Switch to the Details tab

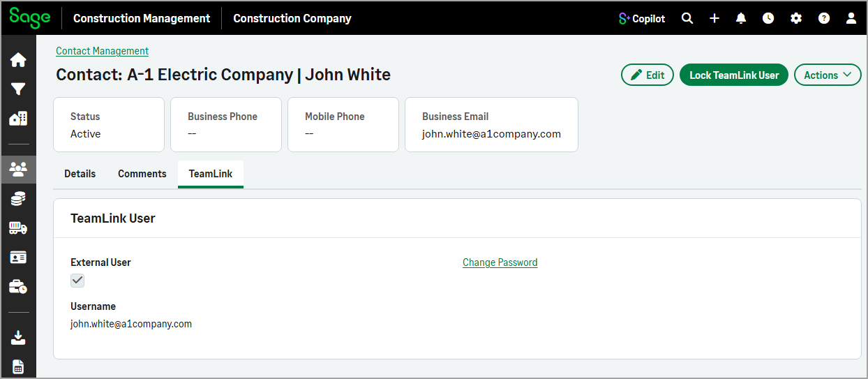point(80,174)
